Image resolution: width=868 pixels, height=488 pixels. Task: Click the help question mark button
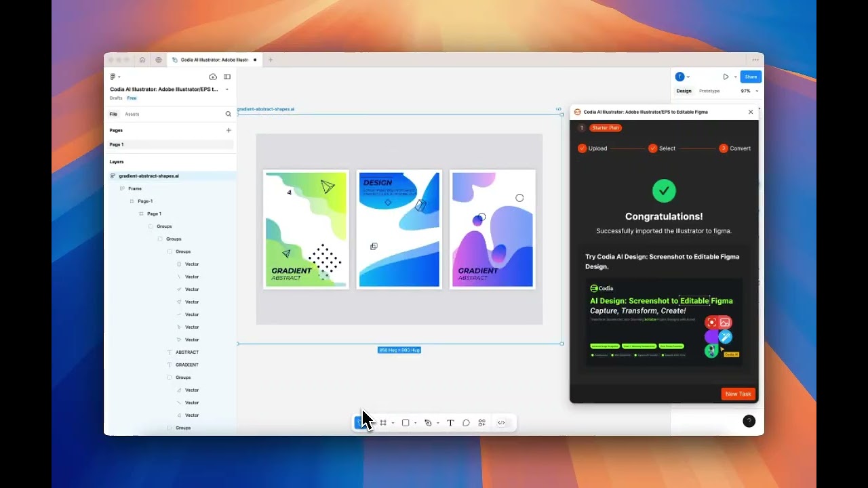coord(749,421)
